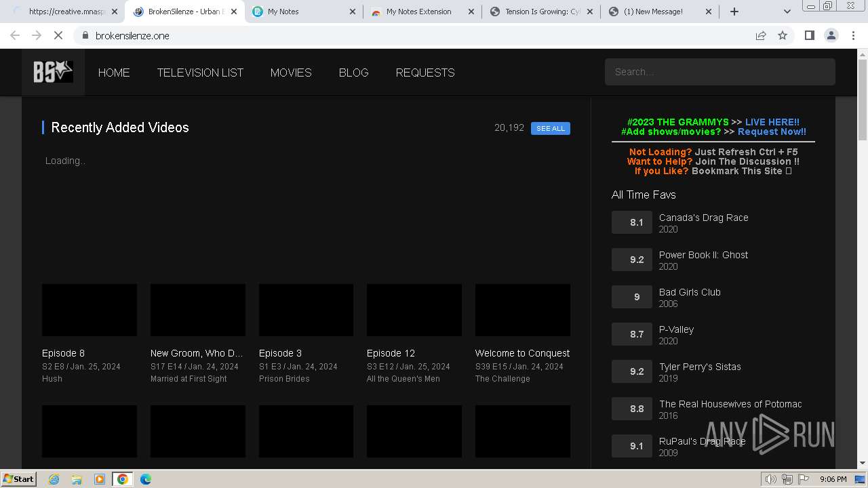Click the 9.2 rating for Sistas
The height and width of the screenshot is (488, 868).
click(632, 371)
